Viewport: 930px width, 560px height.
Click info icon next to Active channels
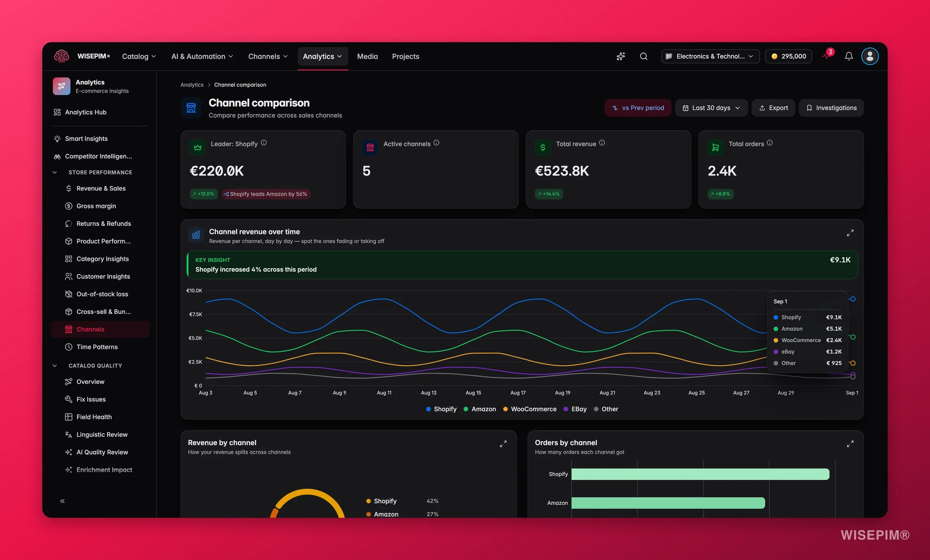pos(436,143)
